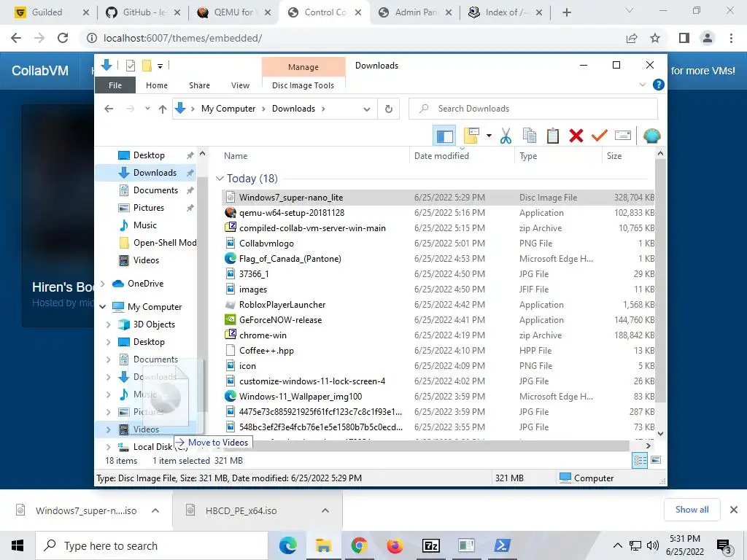The image size is (747, 560).
Task: Click the Refresh button beside address bar
Action: coord(389,109)
